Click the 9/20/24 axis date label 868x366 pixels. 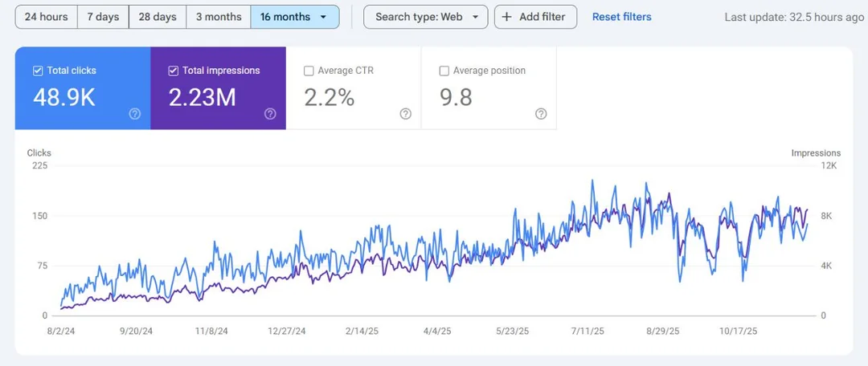tap(136, 331)
